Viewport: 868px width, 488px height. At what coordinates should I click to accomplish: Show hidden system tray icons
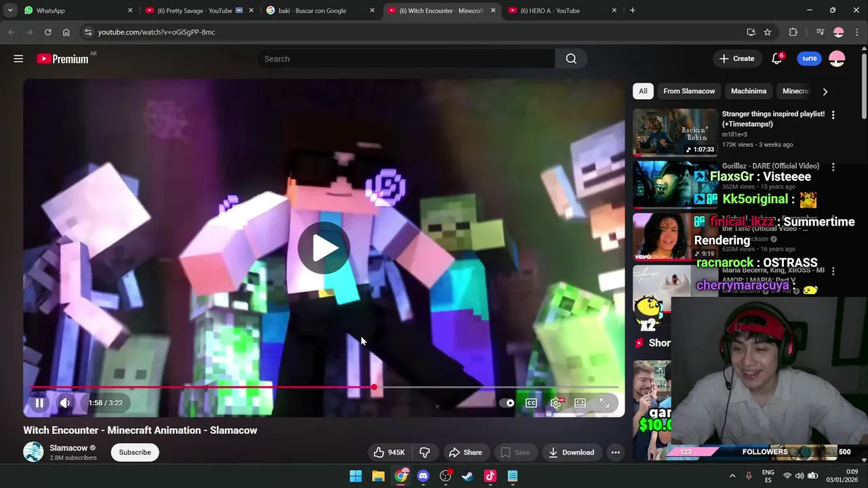[732, 476]
